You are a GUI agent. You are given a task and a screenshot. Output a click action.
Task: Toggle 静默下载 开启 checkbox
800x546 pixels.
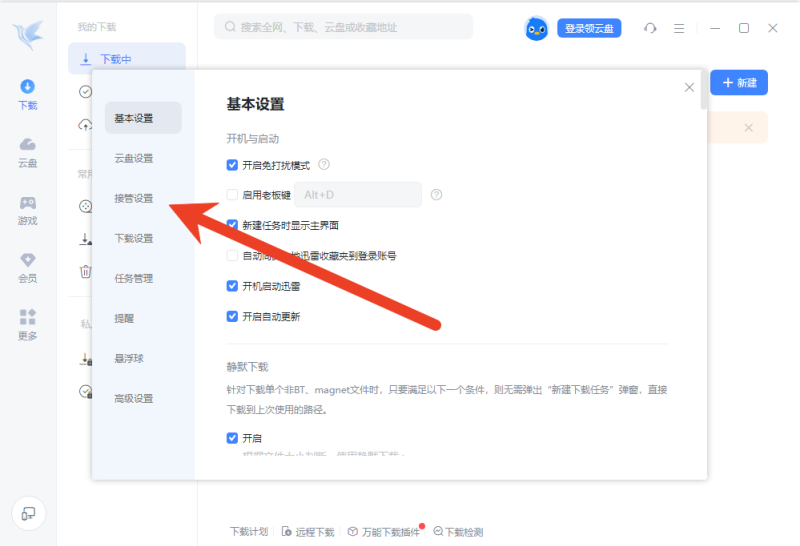pos(232,438)
